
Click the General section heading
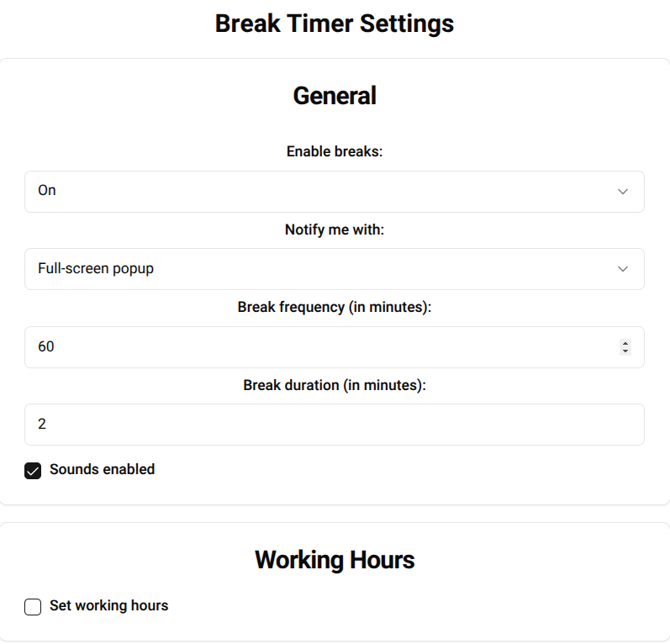(334, 96)
